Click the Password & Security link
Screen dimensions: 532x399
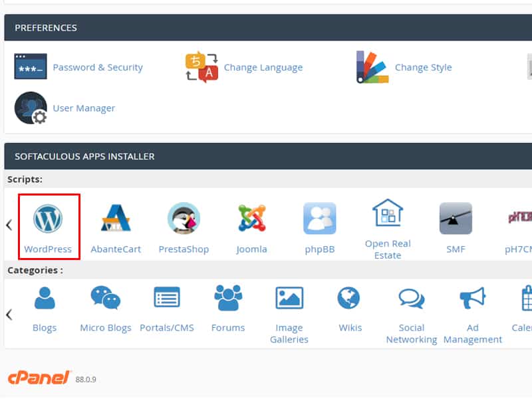click(98, 68)
